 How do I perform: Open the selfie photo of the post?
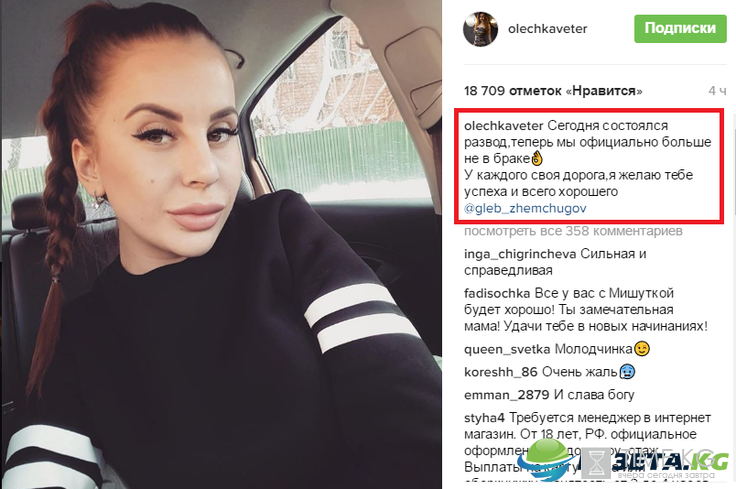[x=222, y=244]
